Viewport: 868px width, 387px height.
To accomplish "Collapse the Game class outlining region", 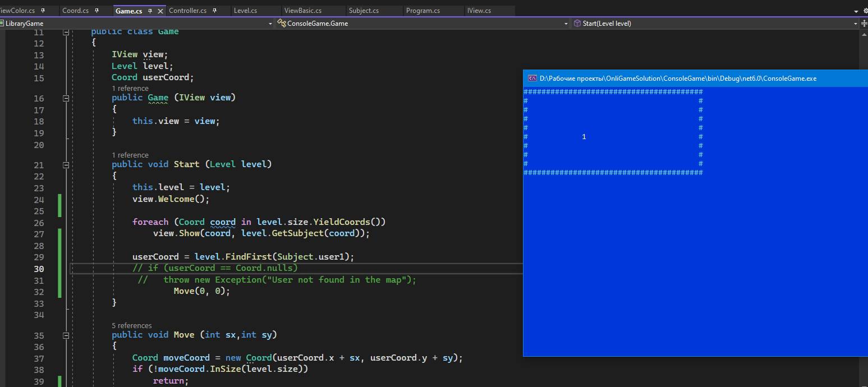I will coord(66,32).
